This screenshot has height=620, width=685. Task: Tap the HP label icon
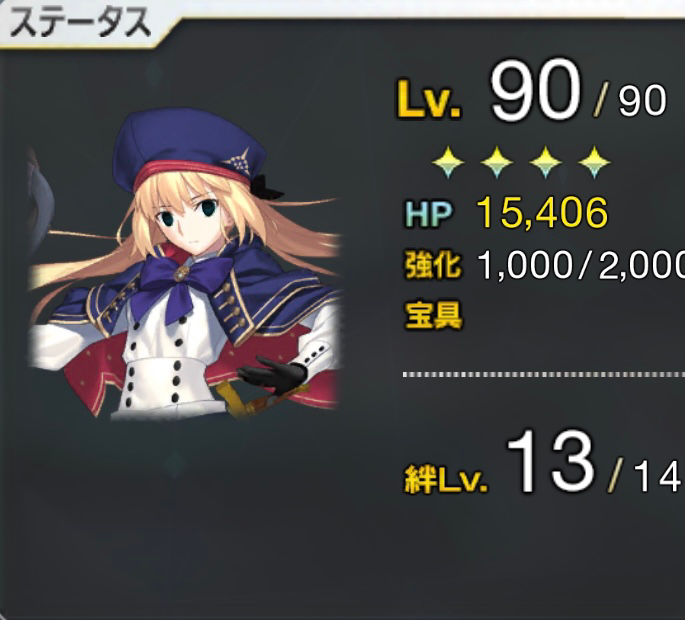click(429, 214)
